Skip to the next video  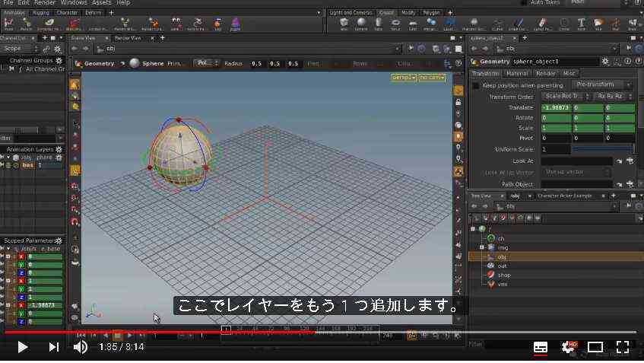pos(53,347)
